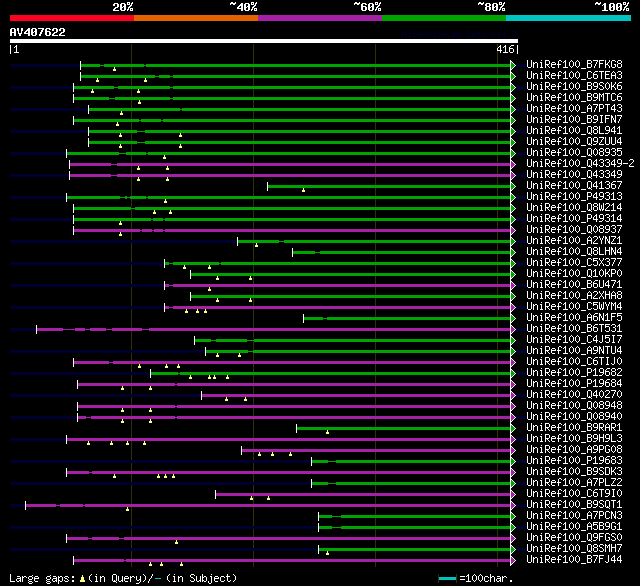Select the UniRef100_P19682 label
The height and width of the screenshot is (586, 640).
574,373
